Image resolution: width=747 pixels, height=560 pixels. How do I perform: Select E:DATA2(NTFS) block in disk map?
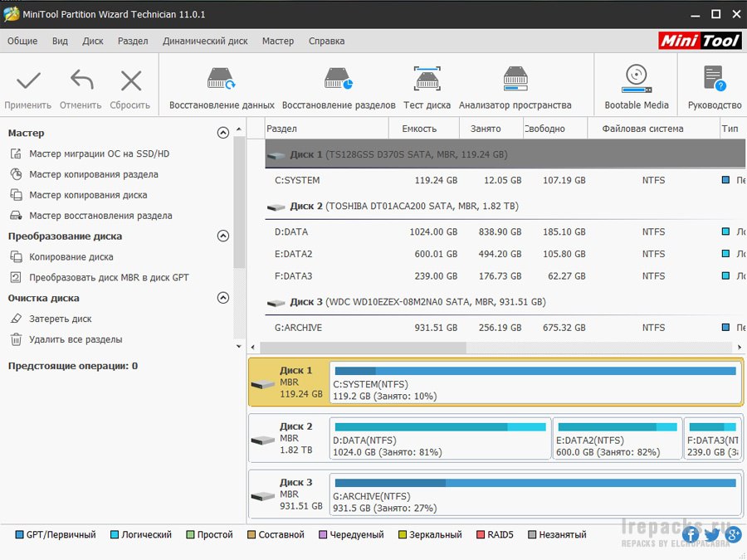click(618, 439)
